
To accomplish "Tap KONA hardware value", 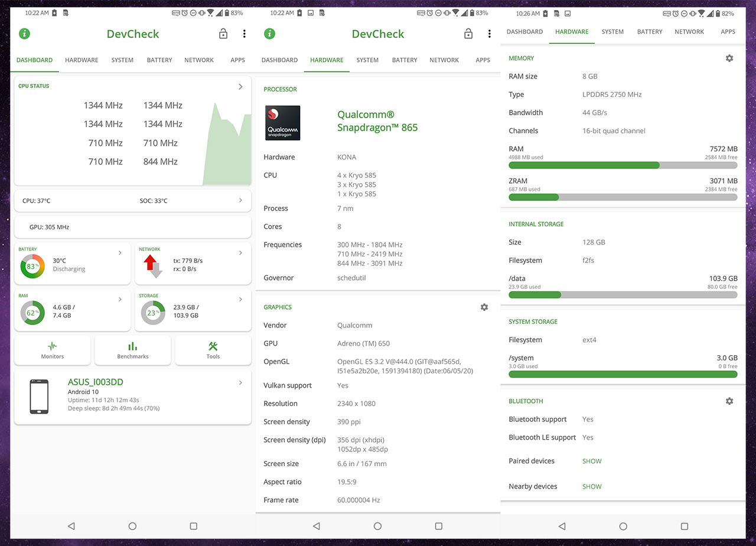I will coord(347,157).
